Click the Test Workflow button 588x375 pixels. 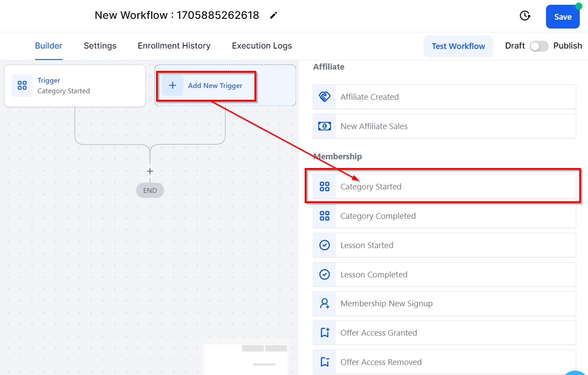point(458,46)
